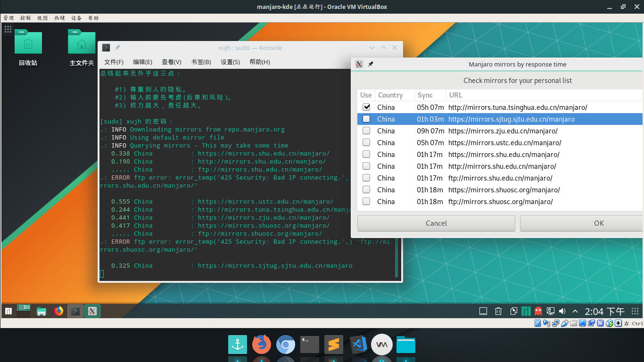Open VirtualBox 设备 menu

point(76,18)
